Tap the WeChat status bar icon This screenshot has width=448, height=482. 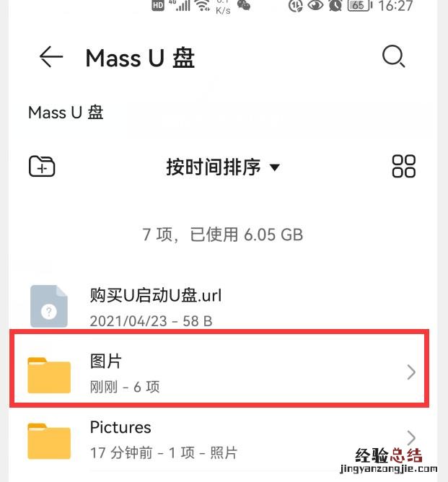pyautogui.click(x=244, y=5)
